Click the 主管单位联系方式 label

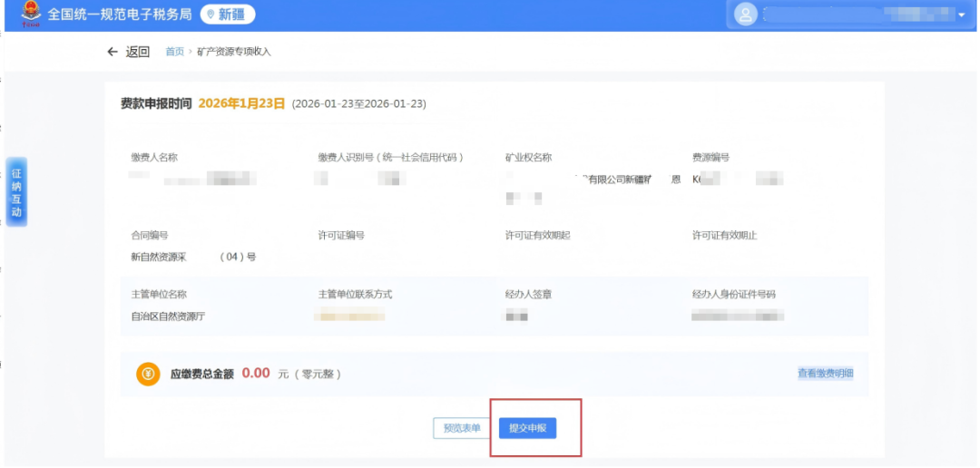355,294
